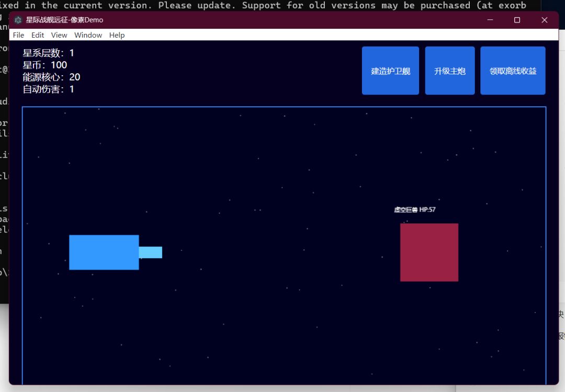Open the Help menu
Viewport: 565px width, 392px height.
coord(117,35)
